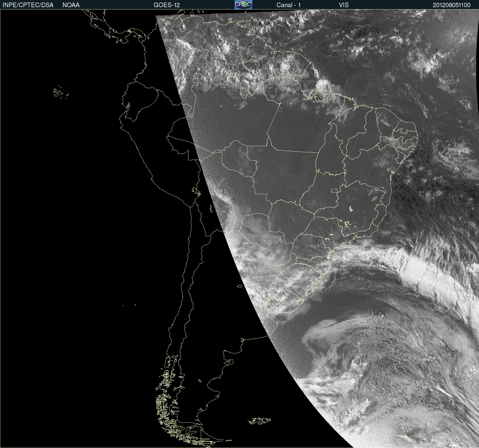Select the GOES-12 satellite label
The image size is (479, 448).
pos(167,5)
